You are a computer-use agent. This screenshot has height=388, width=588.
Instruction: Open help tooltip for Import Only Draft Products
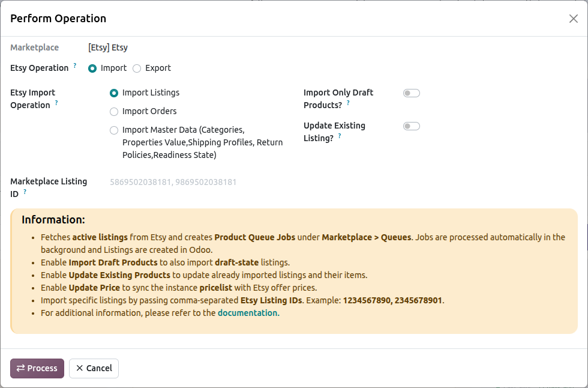348,103
